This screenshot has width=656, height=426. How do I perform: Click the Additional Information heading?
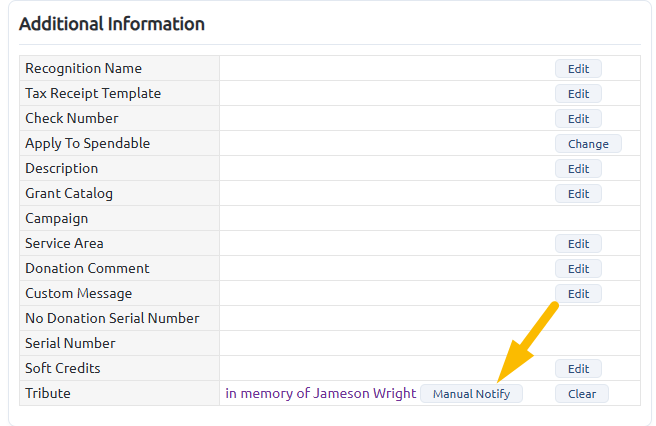[112, 24]
